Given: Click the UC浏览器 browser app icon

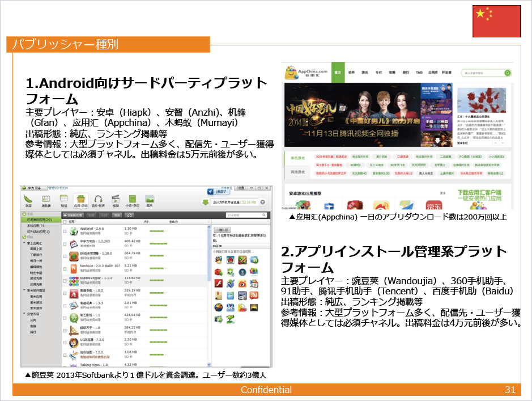Looking at the screenshot, I should tap(74, 343).
